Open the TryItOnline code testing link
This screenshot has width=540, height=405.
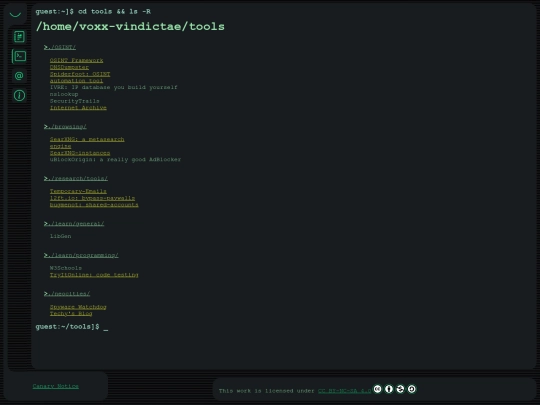pyautogui.click(x=94, y=275)
